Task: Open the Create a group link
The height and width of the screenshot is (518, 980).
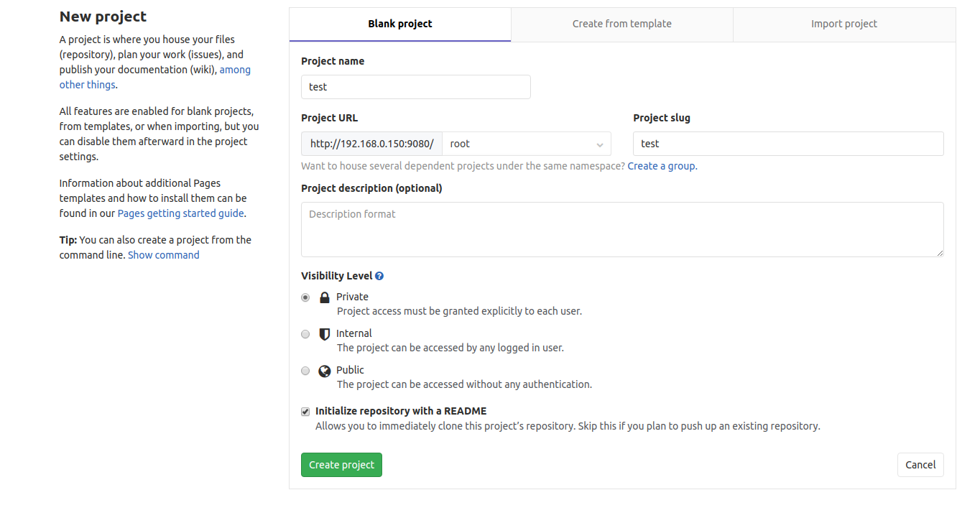Action: point(661,166)
